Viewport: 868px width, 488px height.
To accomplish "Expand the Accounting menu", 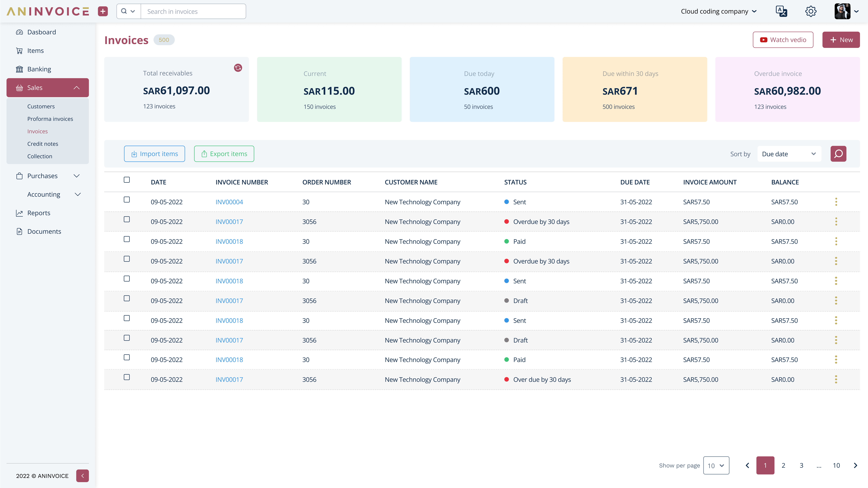I will click(78, 194).
